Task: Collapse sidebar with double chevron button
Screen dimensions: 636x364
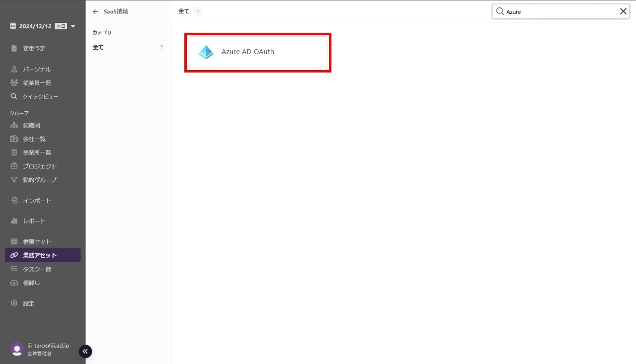Action: 85,351
